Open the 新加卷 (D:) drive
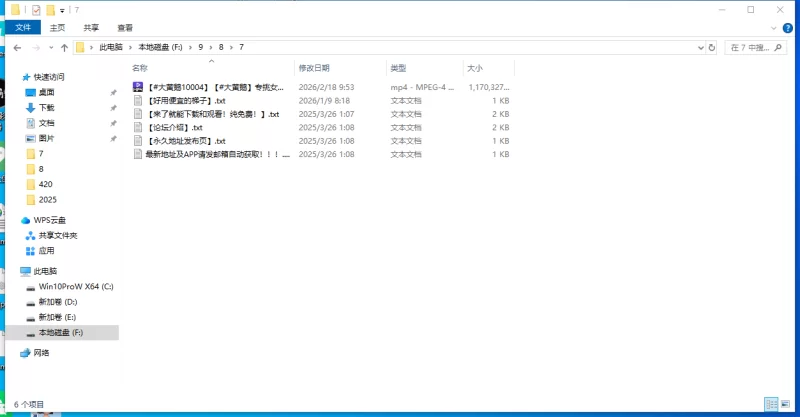Viewport: 800px width, 417px height. (58, 302)
